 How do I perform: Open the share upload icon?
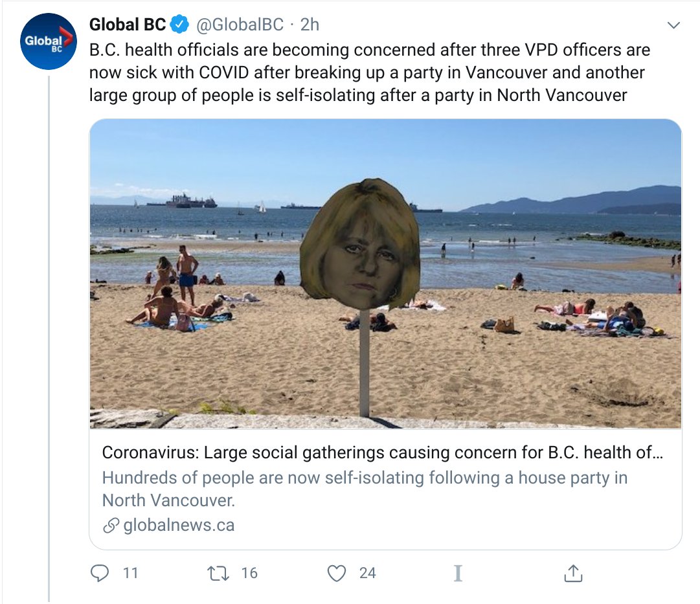click(573, 573)
